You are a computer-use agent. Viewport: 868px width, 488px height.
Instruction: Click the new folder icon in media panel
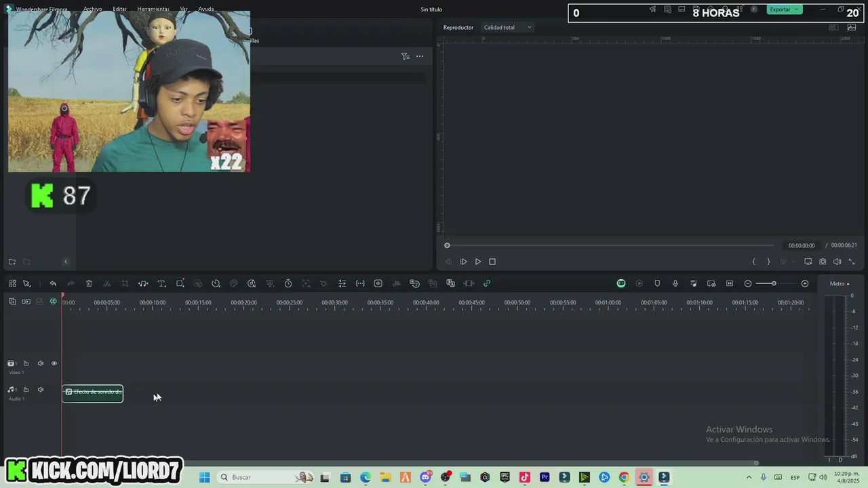[12, 262]
